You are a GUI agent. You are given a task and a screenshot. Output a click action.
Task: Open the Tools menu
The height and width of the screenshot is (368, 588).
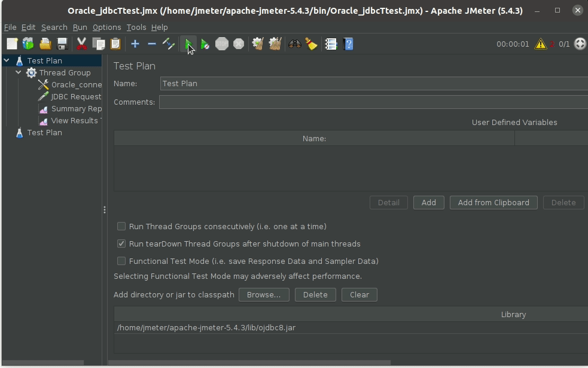pyautogui.click(x=136, y=28)
